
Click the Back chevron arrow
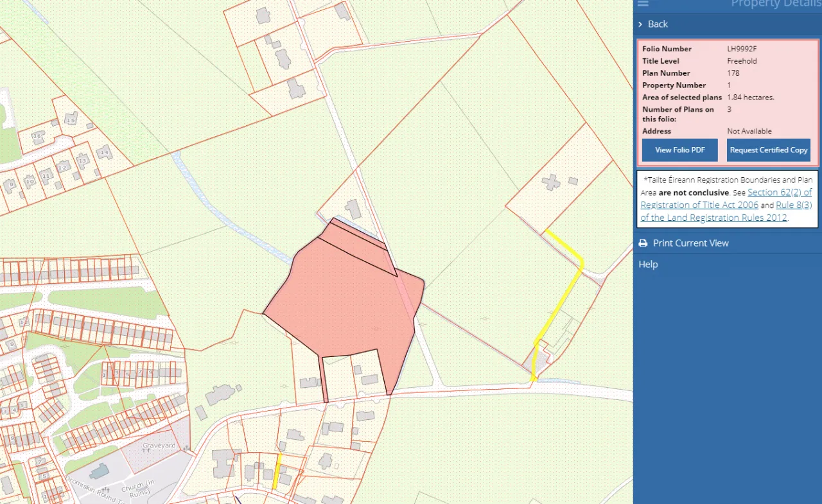(640, 24)
